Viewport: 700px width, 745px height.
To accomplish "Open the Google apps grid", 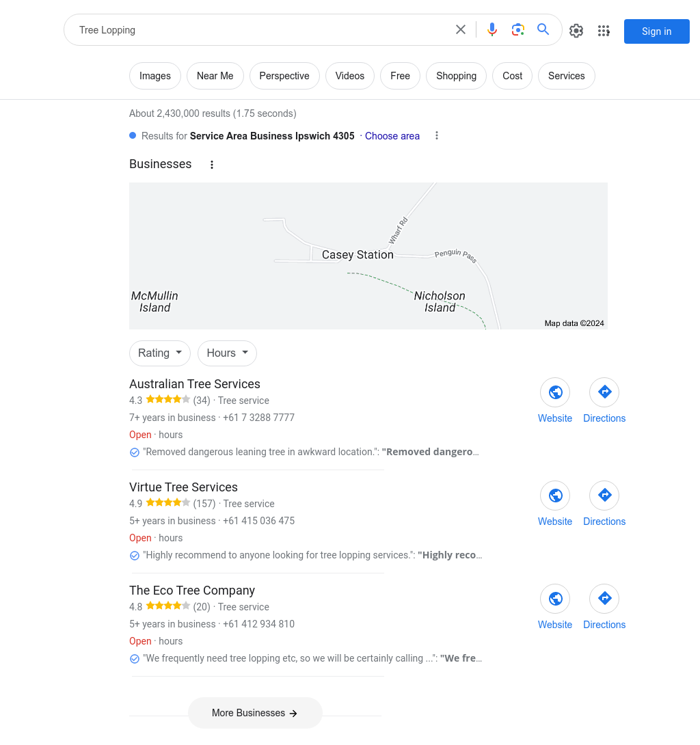I will [604, 31].
